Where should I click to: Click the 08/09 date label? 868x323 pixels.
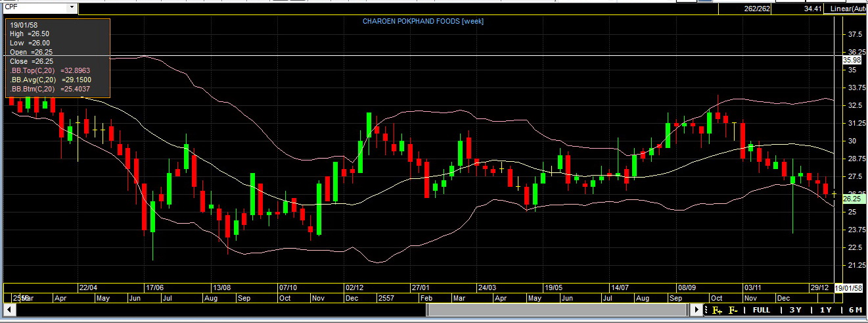click(687, 287)
